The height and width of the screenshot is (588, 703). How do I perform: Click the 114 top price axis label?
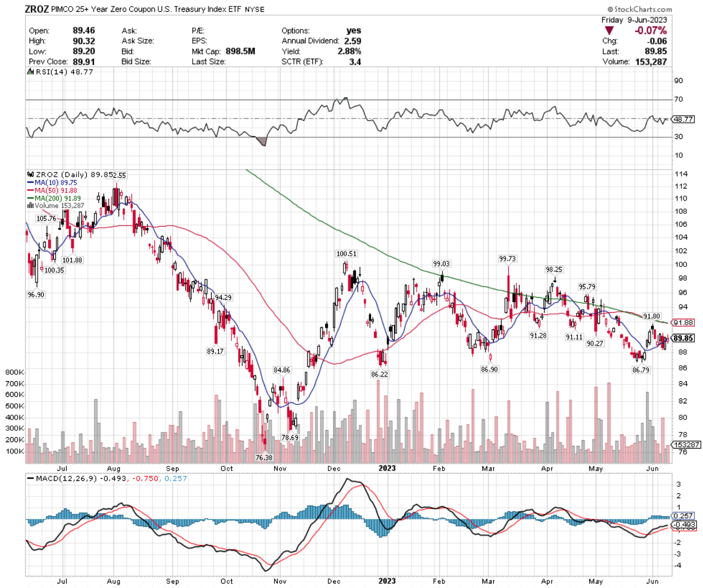click(681, 174)
